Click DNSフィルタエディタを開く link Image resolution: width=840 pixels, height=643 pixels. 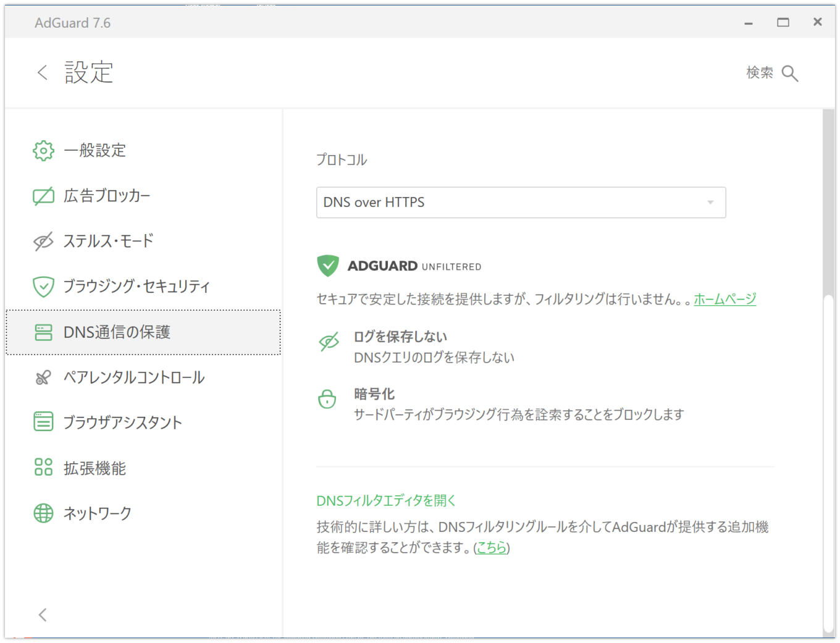[x=386, y=500]
